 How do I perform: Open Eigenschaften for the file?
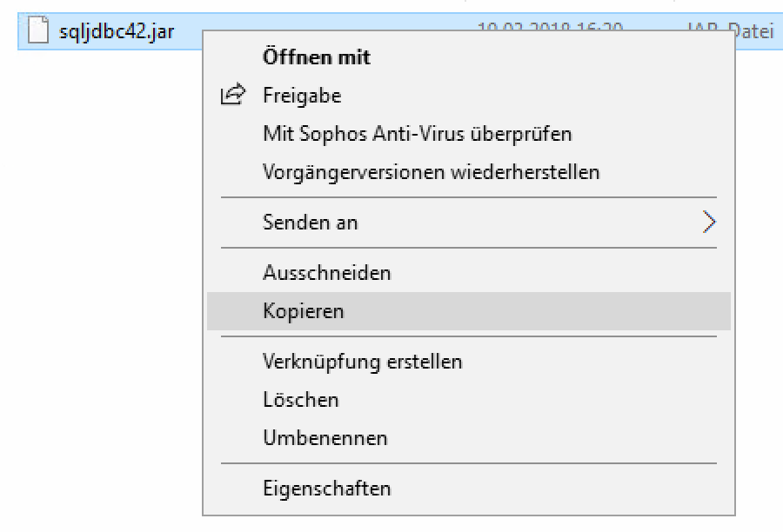pos(326,489)
